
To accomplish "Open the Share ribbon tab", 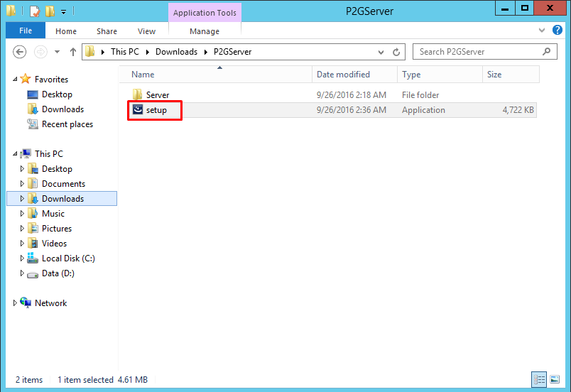I will [x=107, y=31].
